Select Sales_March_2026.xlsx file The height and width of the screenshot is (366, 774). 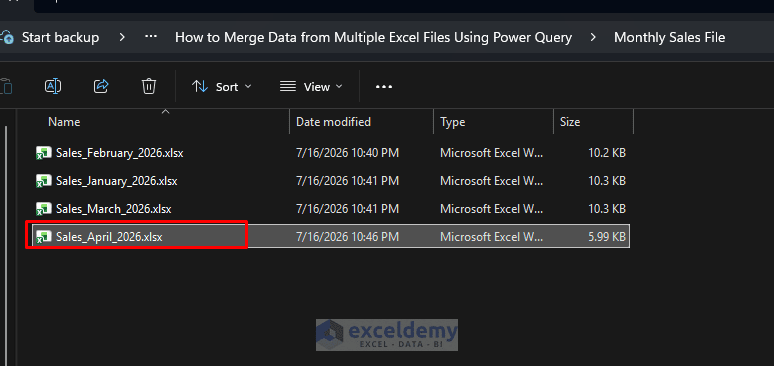click(x=114, y=209)
